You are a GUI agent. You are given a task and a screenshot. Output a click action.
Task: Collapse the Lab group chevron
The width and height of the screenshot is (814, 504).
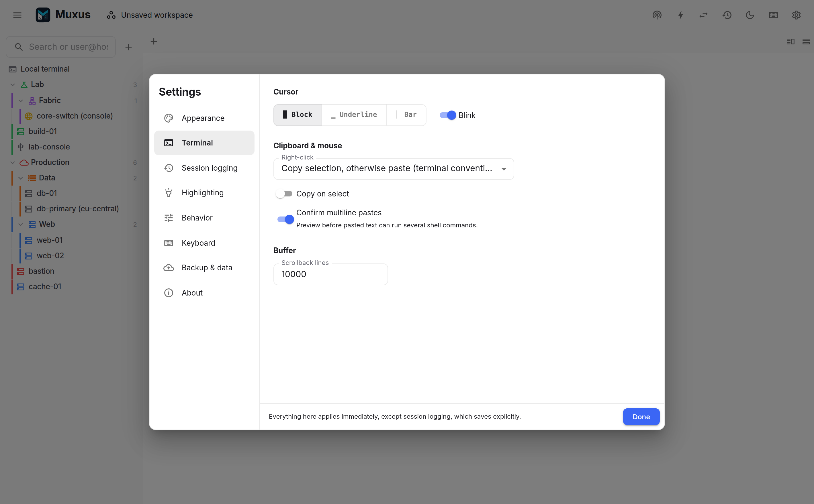pyautogui.click(x=13, y=85)
